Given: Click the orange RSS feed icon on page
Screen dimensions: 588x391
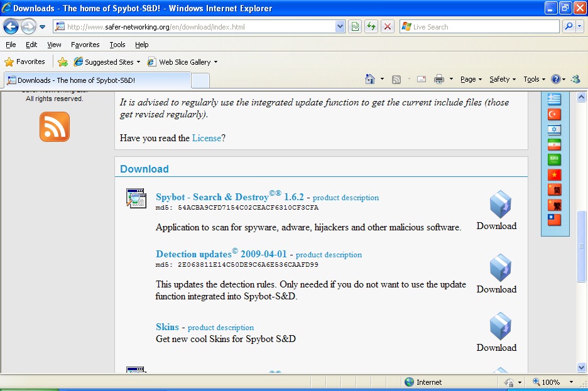Looking at the screenshot, I should [55, 127].
